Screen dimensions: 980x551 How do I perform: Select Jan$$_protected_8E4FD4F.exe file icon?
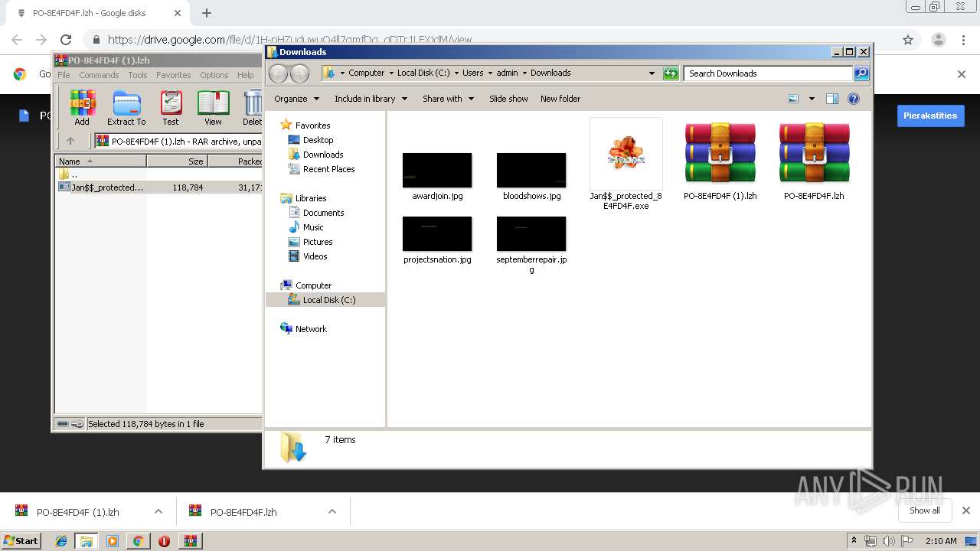click(x=626, y=154)
